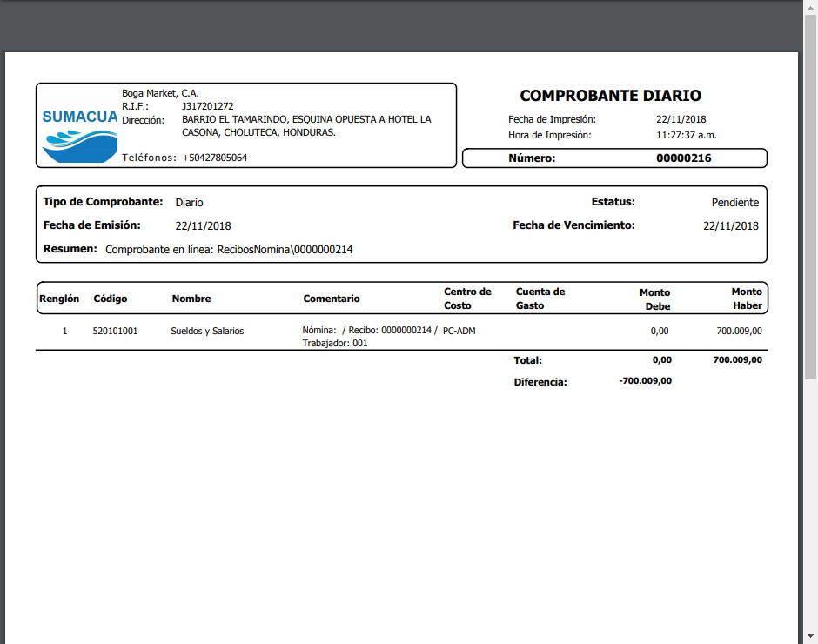Click the PC-ADM cost center value
818x644 pixels.
tap(459, 332)
